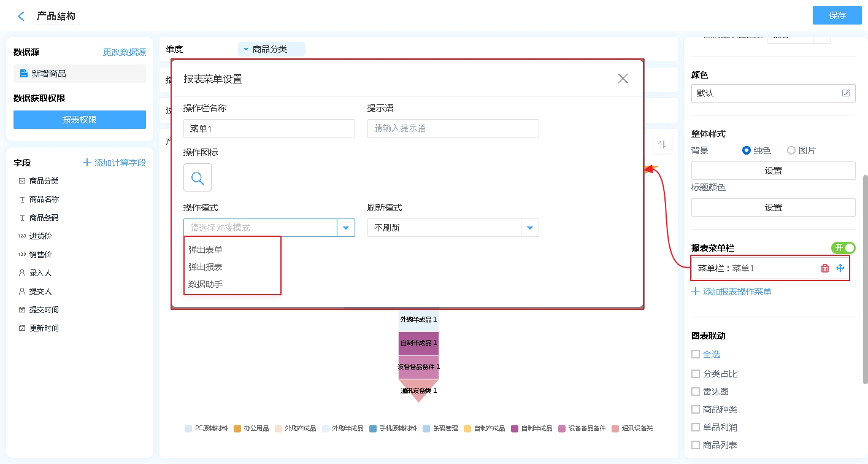Click the magnifier 操作图标 icon
Viewport: 868px width, 464px height.
point(198,178)
